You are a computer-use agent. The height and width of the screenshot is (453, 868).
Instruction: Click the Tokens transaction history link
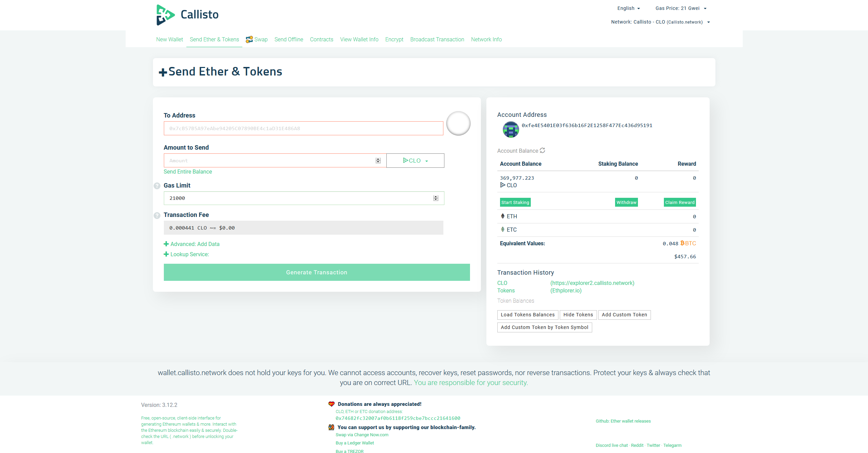tap(506, 290)
